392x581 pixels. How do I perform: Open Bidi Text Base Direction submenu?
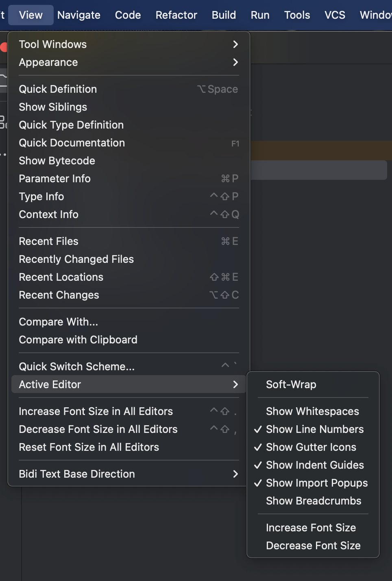click(128, 474)
